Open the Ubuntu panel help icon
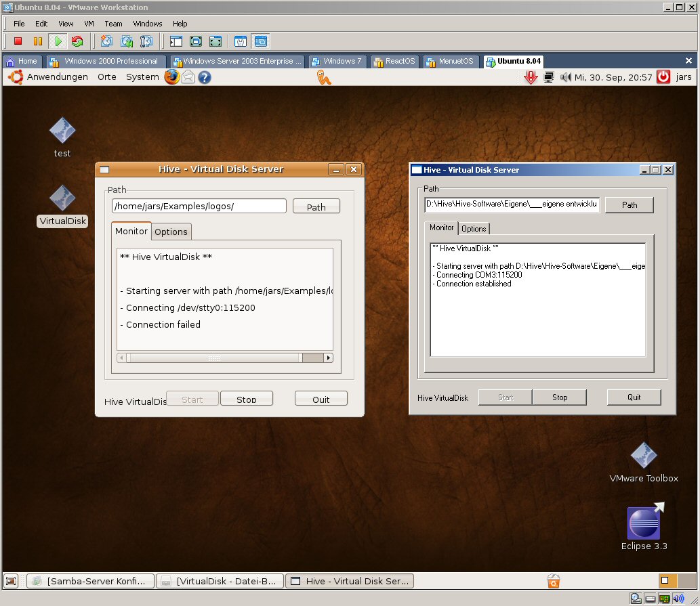Screen dimensions: 700x606 pyautogui.click(x=204, y=77)
